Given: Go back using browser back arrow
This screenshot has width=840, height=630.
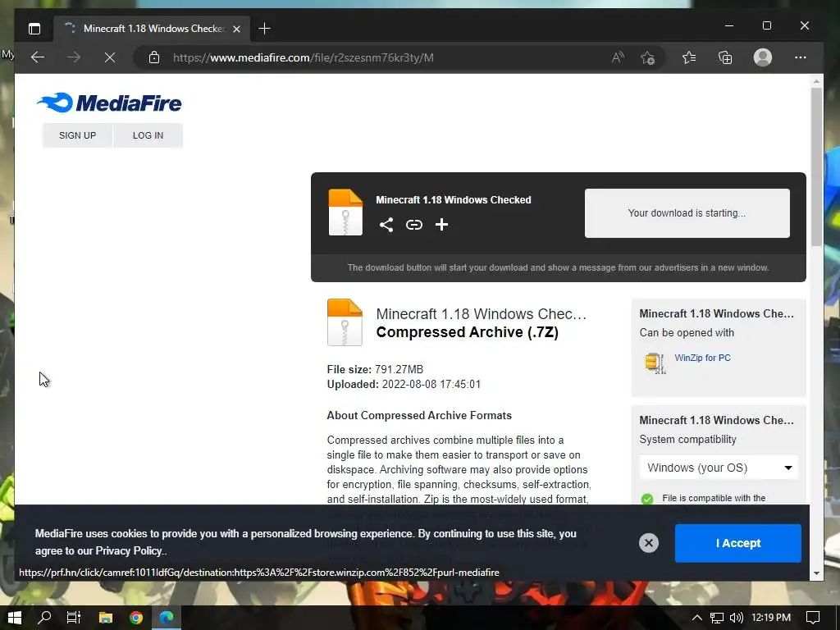Looking at the screenshot, I should point(38,57).
